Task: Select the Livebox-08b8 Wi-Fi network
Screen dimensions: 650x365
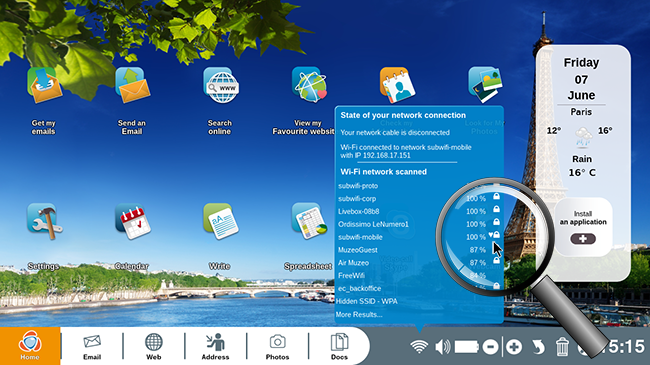Action: pos(419,211)
